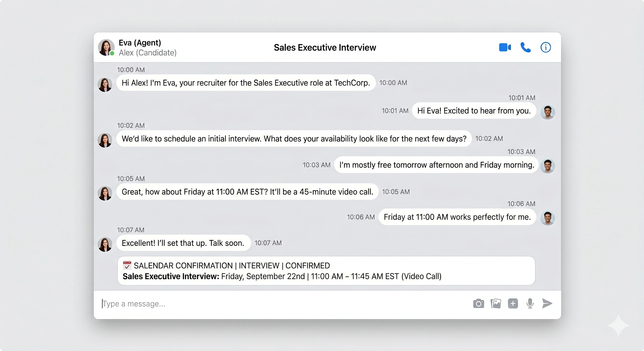Viewport: 644px width, 351px height.
Task: Send the message with the arrow icon
Action: point(547,303)
